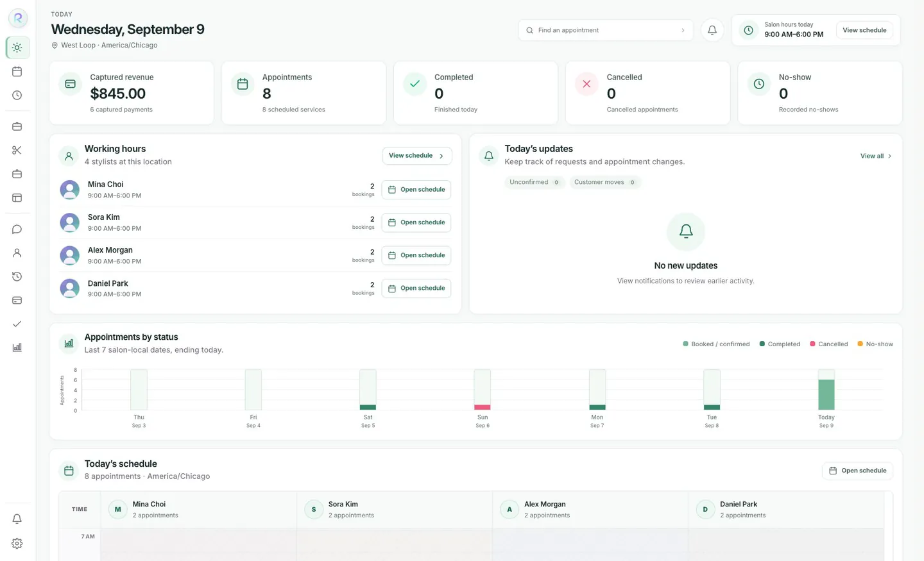
Task: Open the scissors services icon
Action: point(17,150)
